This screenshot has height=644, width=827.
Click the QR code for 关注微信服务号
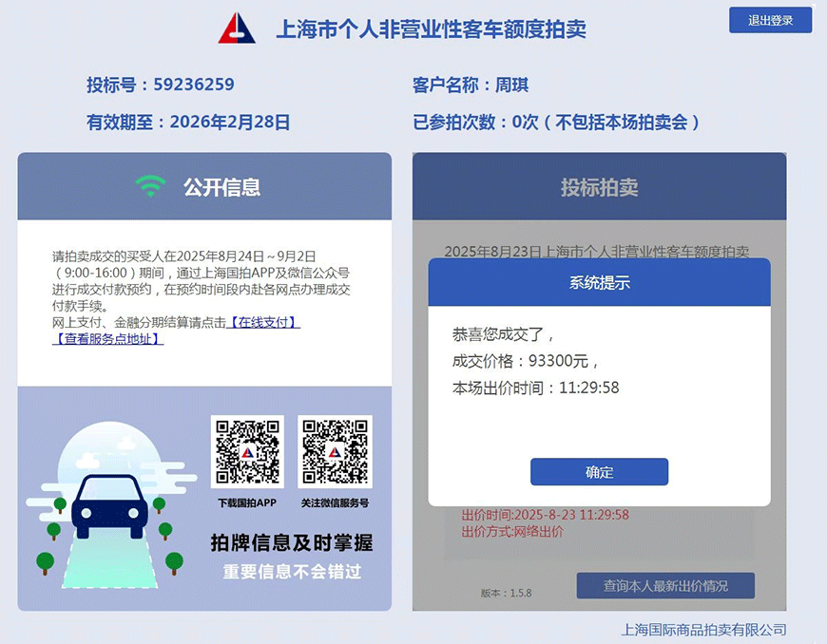click(335, 450)
